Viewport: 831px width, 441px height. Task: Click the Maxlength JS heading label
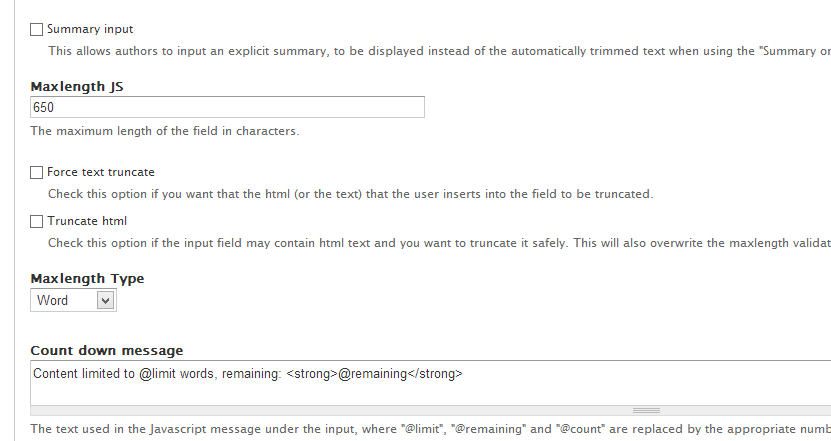pos(77,86)
